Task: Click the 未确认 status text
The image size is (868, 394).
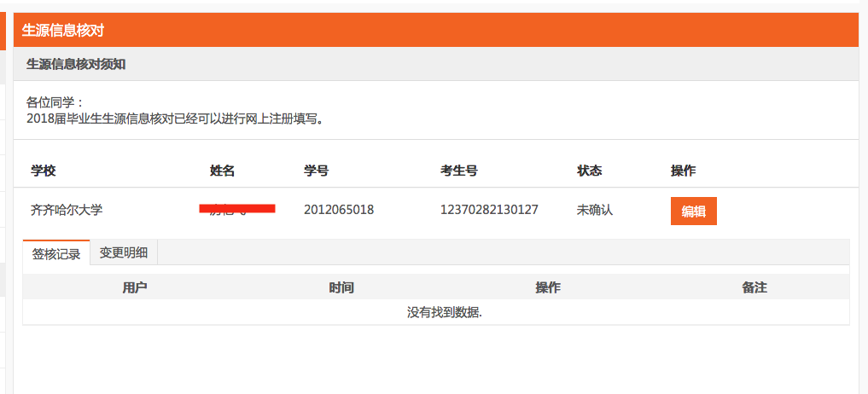Action: (x=595, y=210)
